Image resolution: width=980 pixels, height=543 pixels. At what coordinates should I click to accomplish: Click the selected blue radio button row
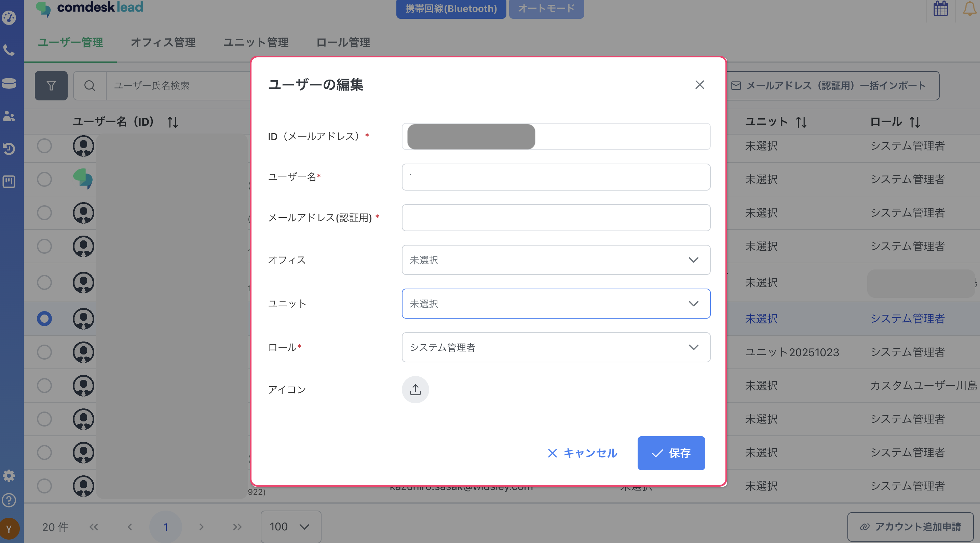click(44, 319)
